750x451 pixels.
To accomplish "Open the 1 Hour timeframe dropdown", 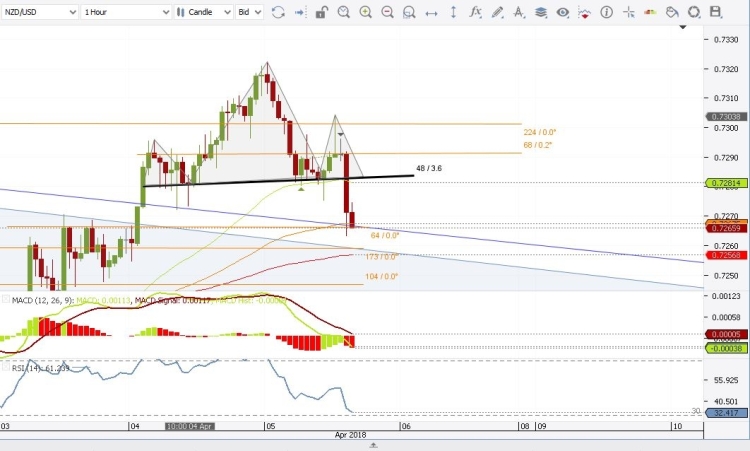I will (x=126, y=12).
